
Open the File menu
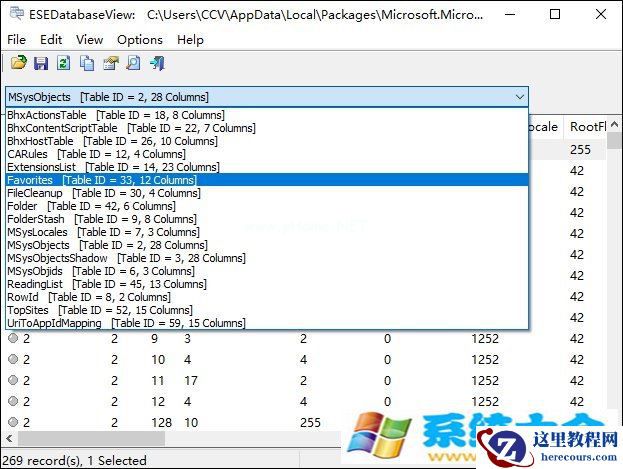(x=16, y=40)
